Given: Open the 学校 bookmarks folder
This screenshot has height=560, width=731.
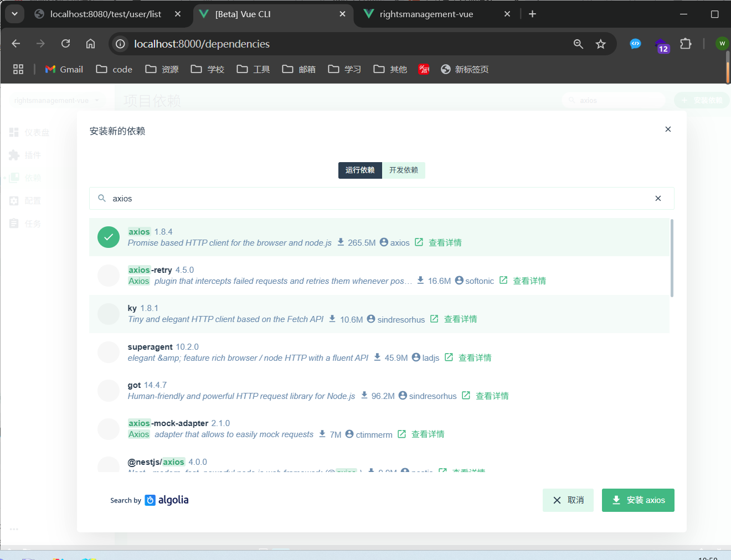Looking at the screenshot, I should [207, 69].
